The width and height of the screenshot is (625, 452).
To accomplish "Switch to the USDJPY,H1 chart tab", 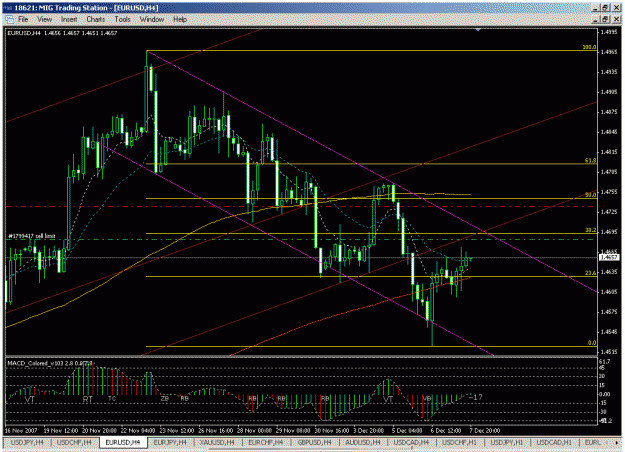I will (x=507, y=442).
